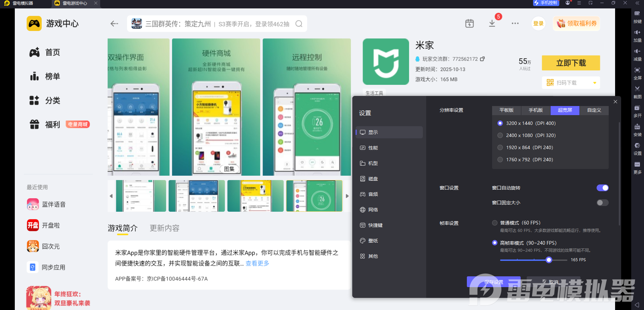Switch to 自定义 resolution tab
This screenshot has height=310, width=644.
pos(594,110)
